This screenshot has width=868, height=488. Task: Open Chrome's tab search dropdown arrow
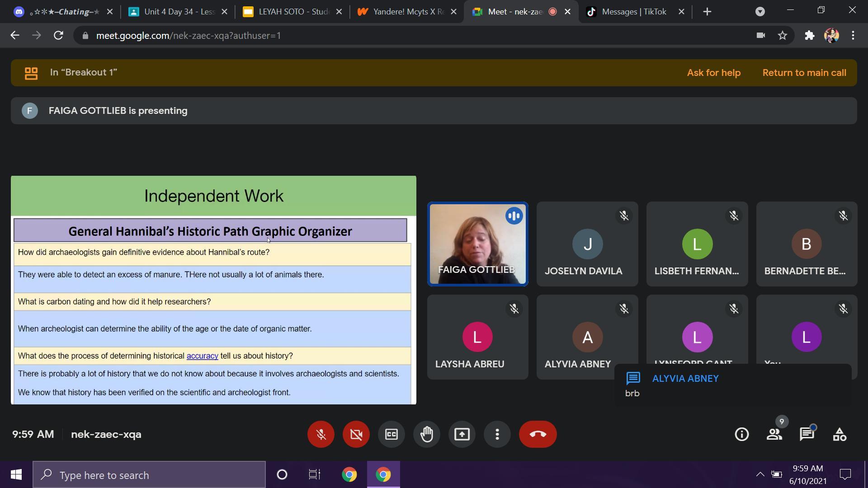[760, 12]
